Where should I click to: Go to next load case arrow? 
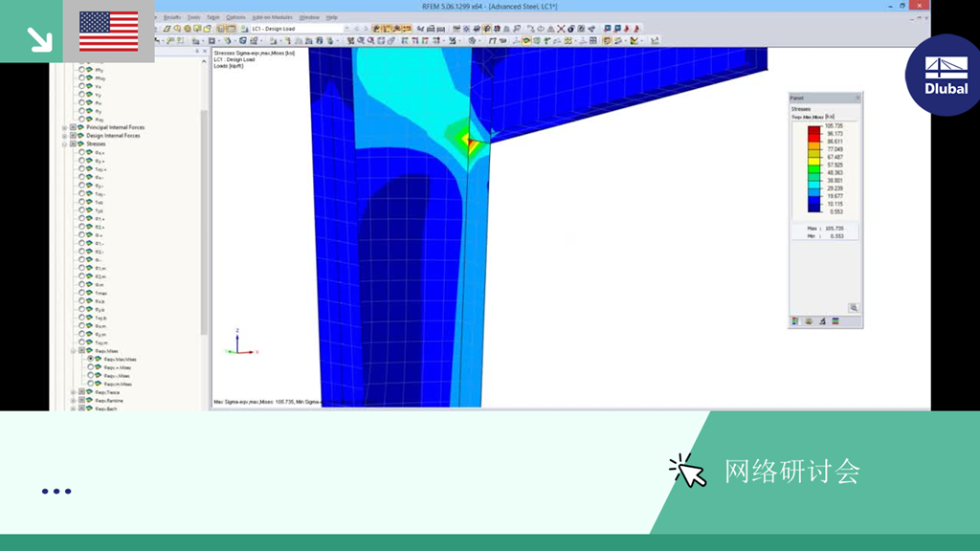366,29
